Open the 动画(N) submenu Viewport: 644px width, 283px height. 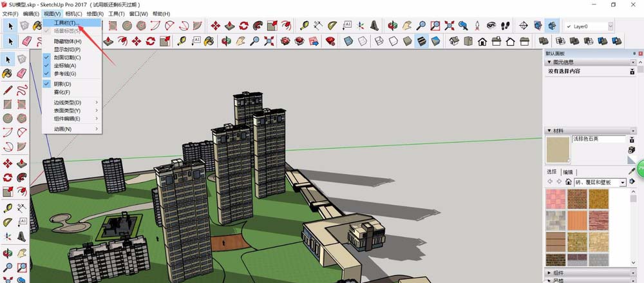coord(72,129)
